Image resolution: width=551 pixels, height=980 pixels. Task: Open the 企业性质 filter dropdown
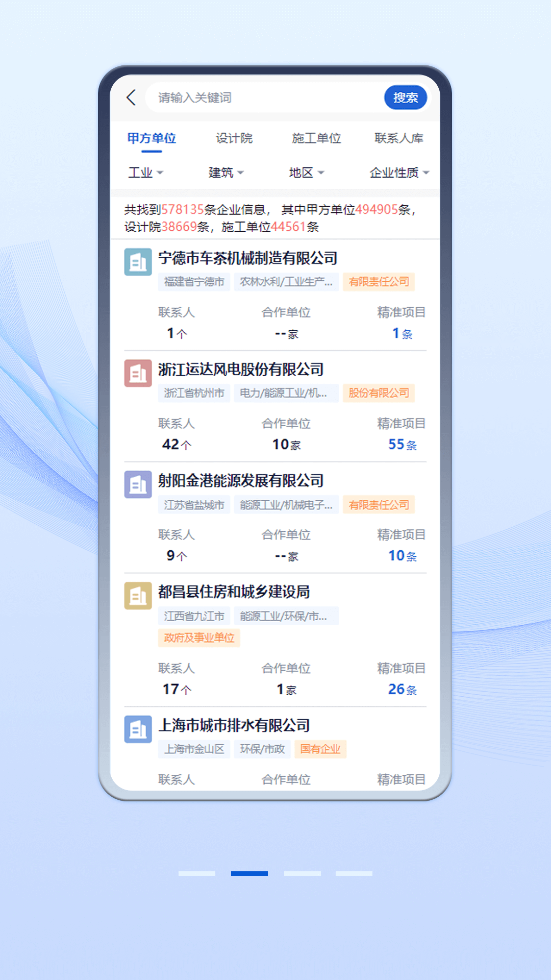click(x=399, y=173)
